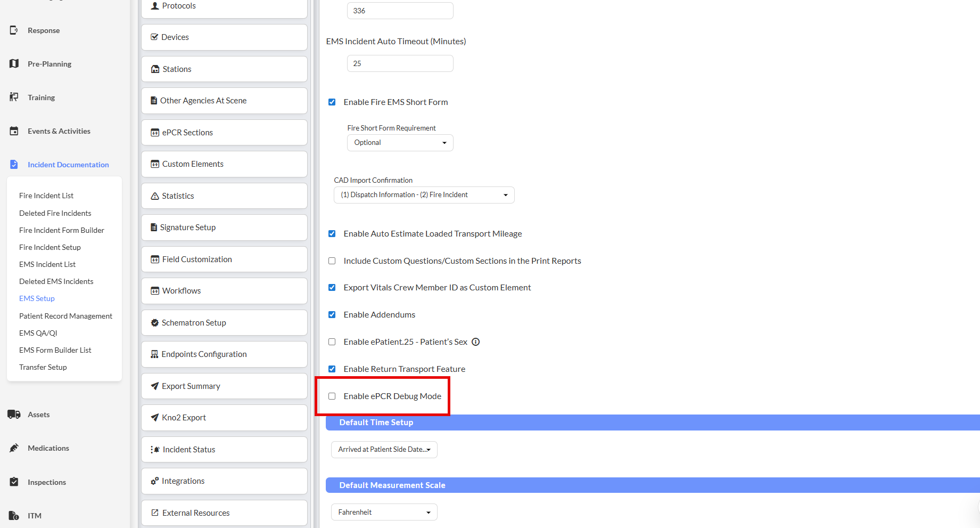Click the EMS Incident Auto Timeout field

[400, 63]
